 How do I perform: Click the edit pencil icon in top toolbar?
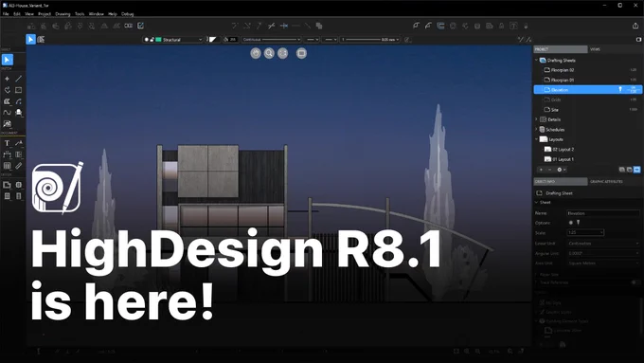coord(140,26)
